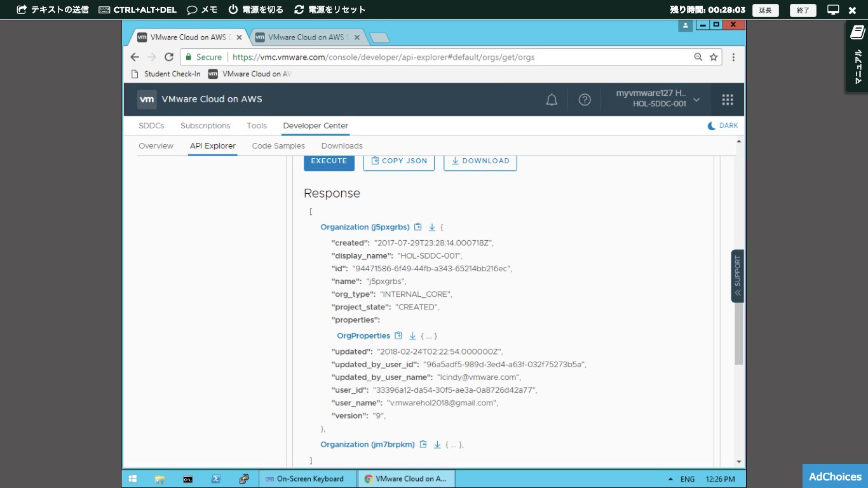The height and width of the screenshot is (488, 868).
Task: Click the VMware vm logo in header
Action: tap(147, 100)
